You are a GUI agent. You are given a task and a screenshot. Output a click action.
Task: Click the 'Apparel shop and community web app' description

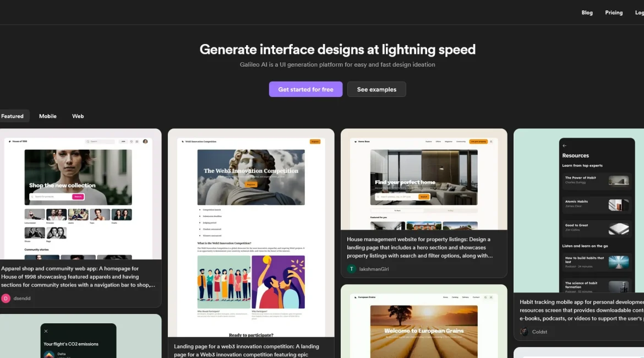[x=79, y=276]
